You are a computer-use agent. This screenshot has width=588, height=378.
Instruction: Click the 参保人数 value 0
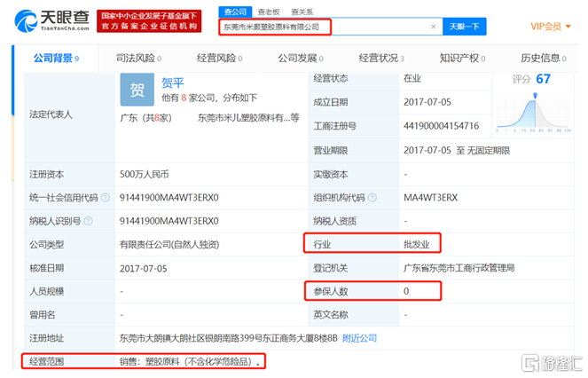point(406,291)
